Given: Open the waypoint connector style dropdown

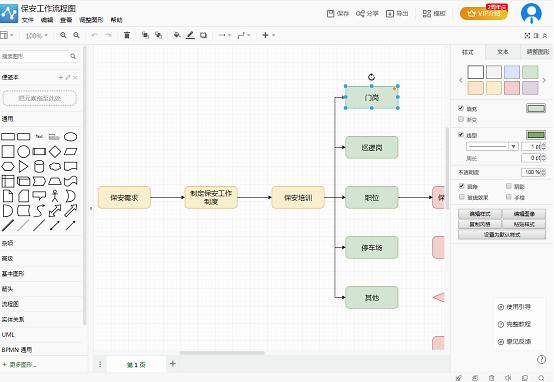Looking at the screenshot, I should click(x=244, y=35).
